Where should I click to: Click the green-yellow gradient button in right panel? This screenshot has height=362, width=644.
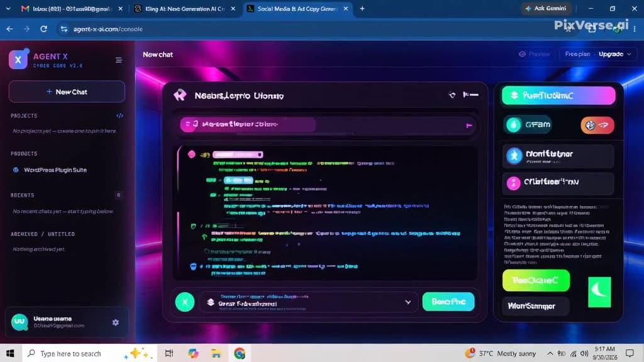(x=536, y=280)
